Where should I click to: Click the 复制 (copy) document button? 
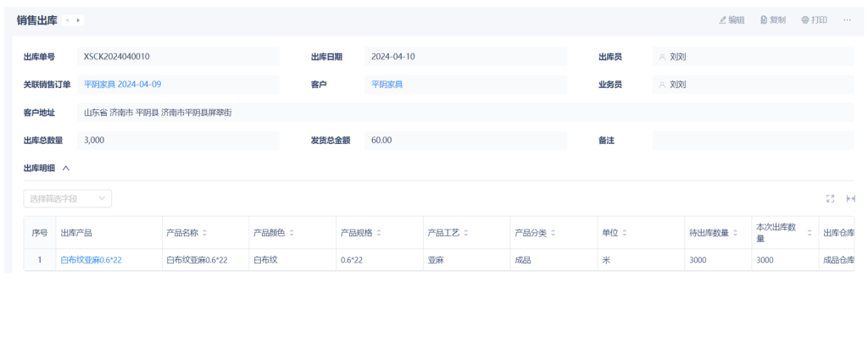pyautogui.click(x=772, y=19)
